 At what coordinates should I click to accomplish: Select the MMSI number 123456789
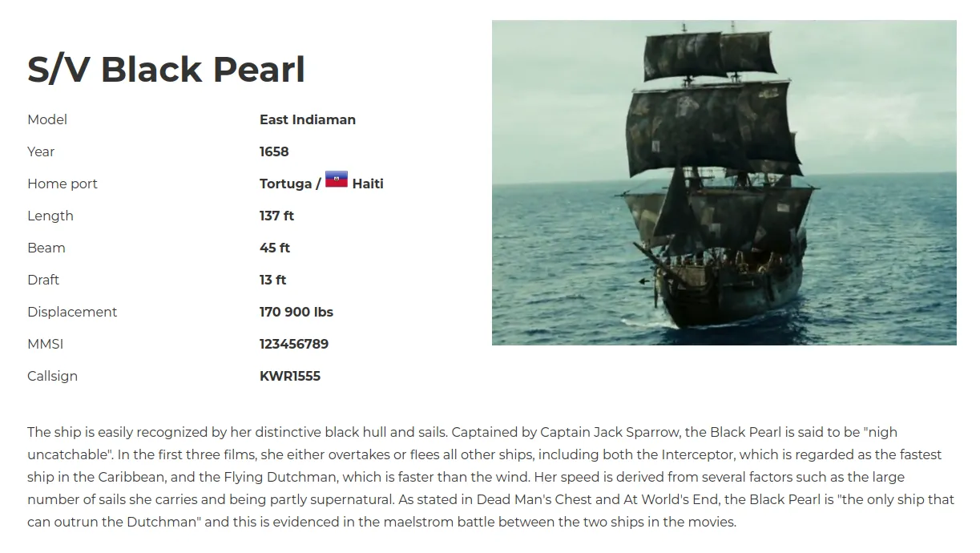coord(294,344)
